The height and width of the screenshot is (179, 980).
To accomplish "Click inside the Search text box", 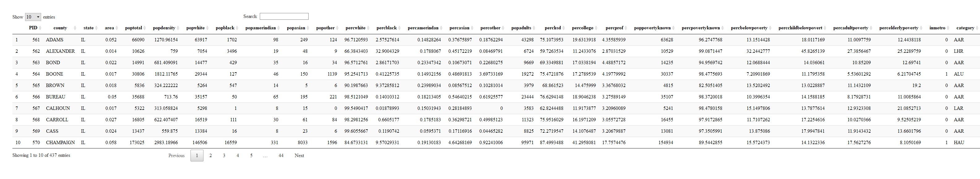I will click(284, 16).
